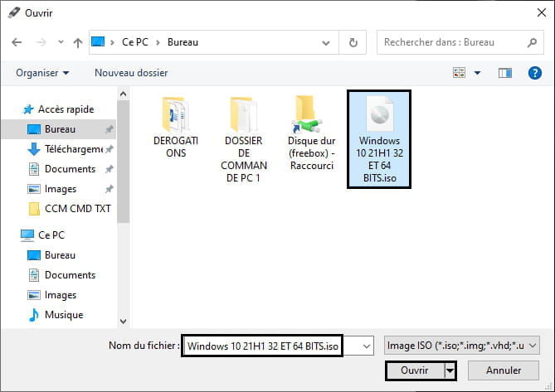The width and height of the screenshot is (555, 392).
Task: Select the DOSSIER DE COMMANDE PC 1 folder
Action: [244, 139]
